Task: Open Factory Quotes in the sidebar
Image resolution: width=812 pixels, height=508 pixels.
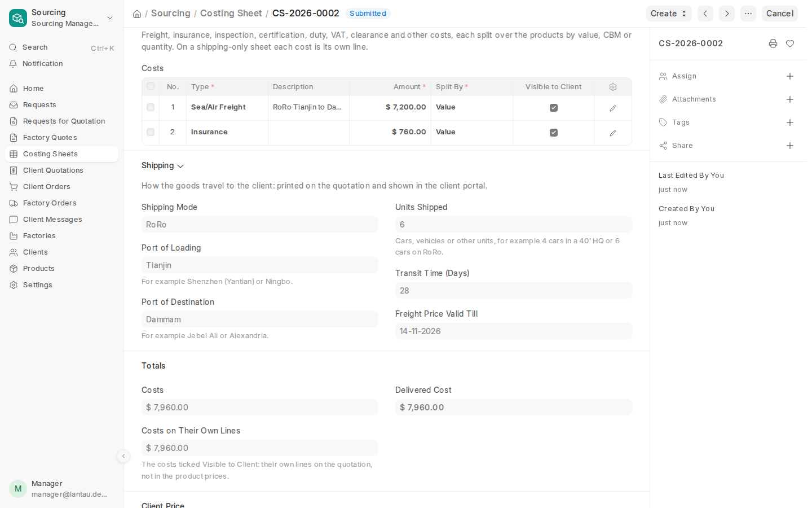Action: point(62,138)
